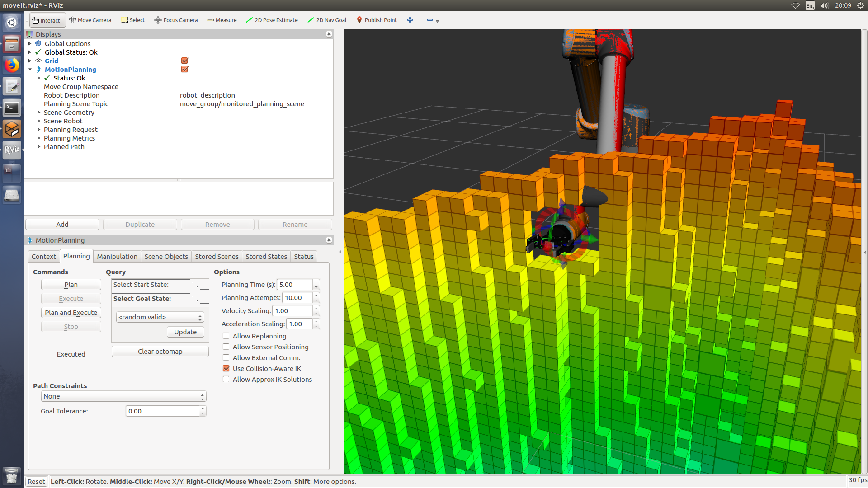Collapse the MotionPlanning display item
Viewport: 868px width, 488px height.
(x=30, y=69)
